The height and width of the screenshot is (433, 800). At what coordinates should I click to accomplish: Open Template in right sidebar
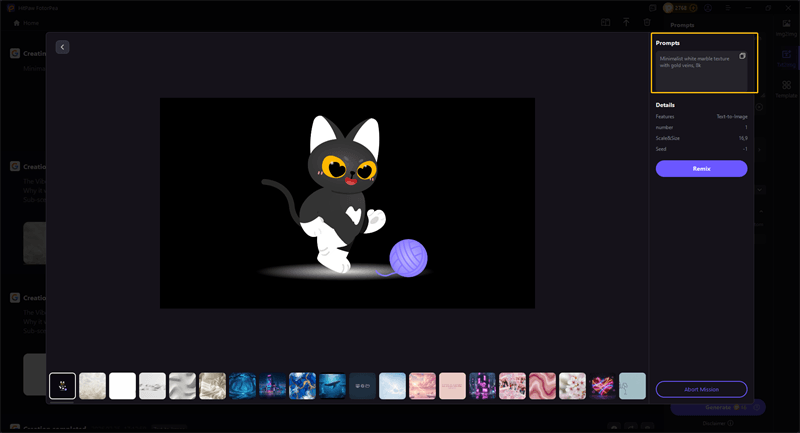click(x=786, y=89)
